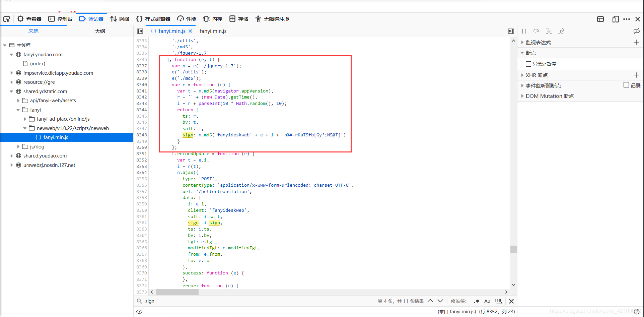This screenshot has width=644, height=317.
Task: Enable 异常处暂停 pause on exceptions
Action: pyautogui.click(x=528, y=64)
